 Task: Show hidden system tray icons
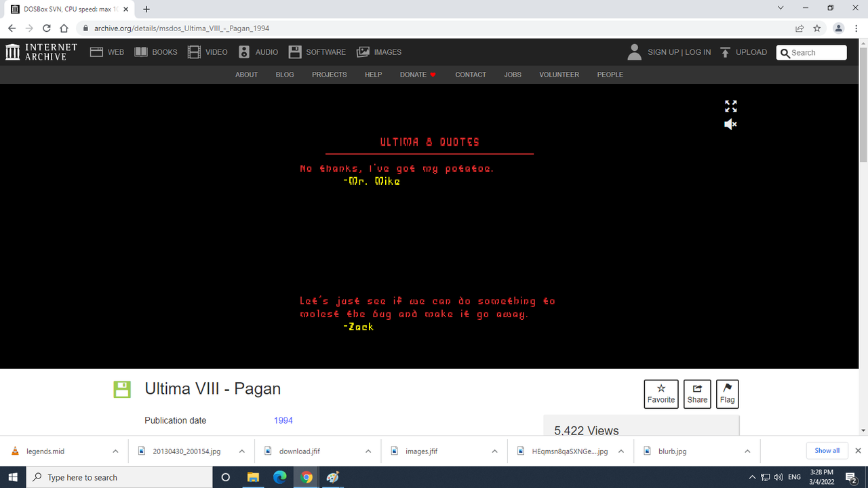751,477
